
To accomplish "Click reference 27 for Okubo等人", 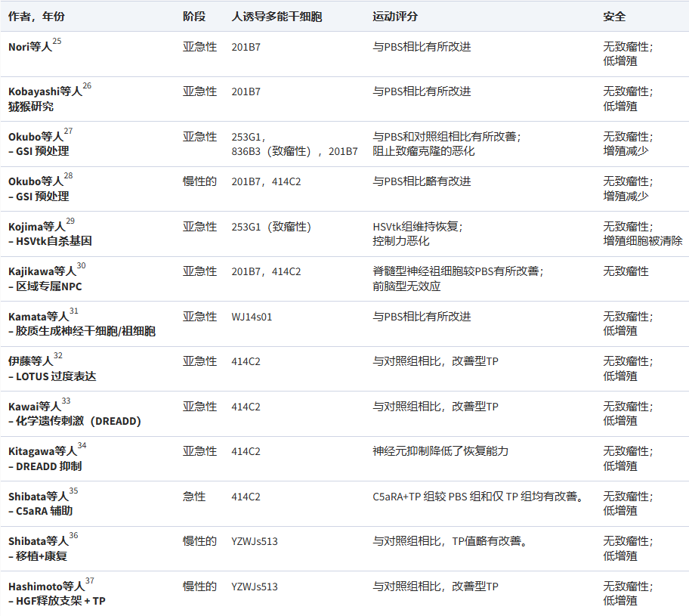I will [68, 132].
